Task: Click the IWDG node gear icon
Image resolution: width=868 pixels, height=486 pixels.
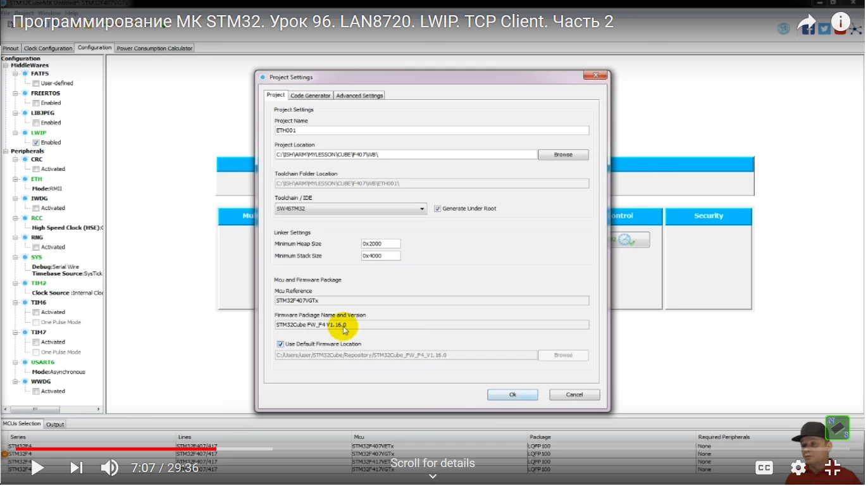Action: pos(25,199)
